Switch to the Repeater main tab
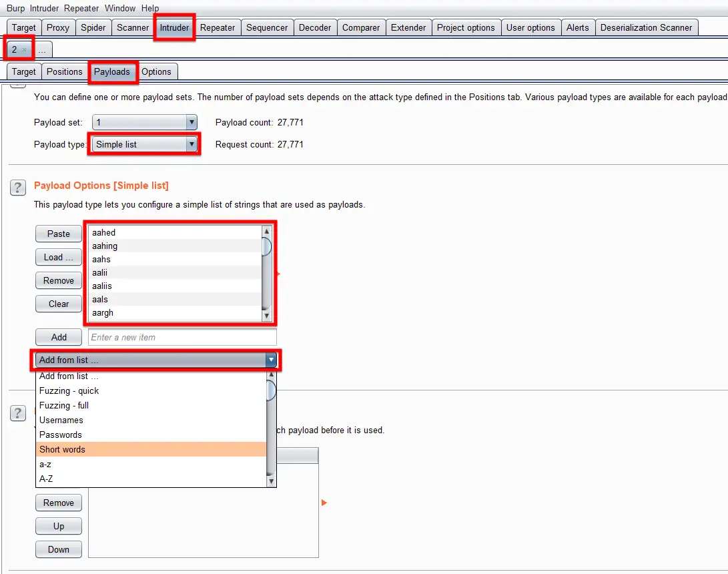The height and width of the screenshot is (574, 728). click(218, 28)
